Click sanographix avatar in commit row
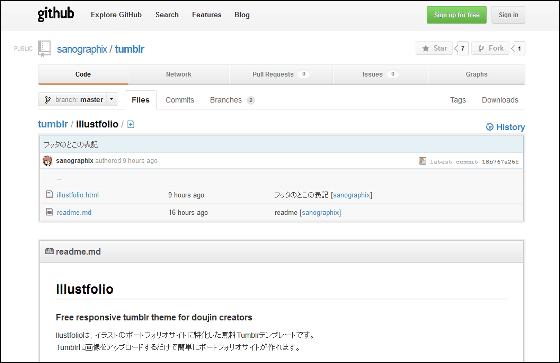 (x=48, y=161)
